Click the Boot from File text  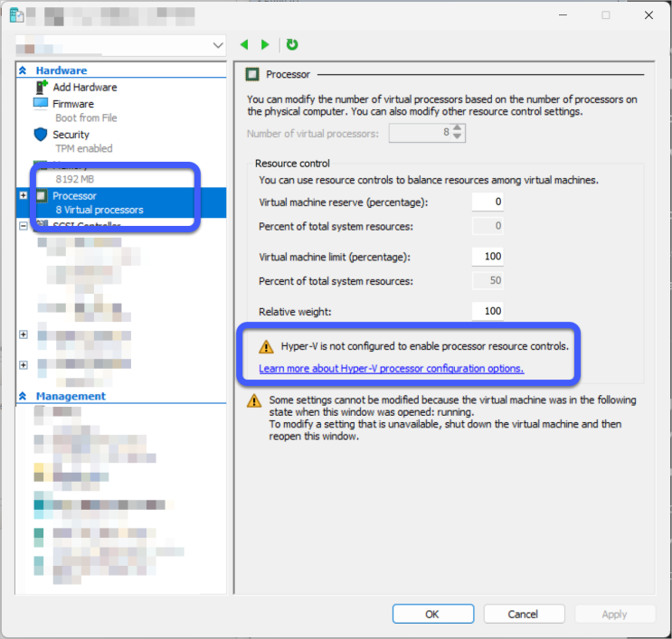point(86,117)
